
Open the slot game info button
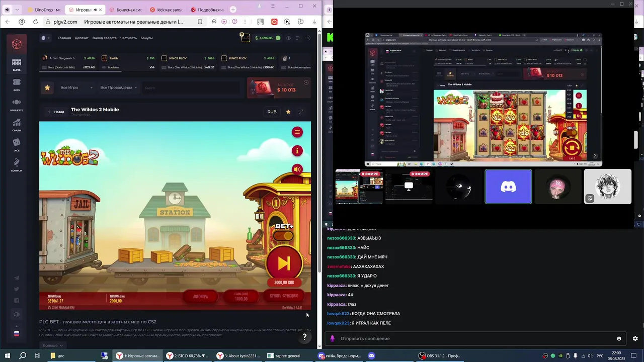pos(297,151)
